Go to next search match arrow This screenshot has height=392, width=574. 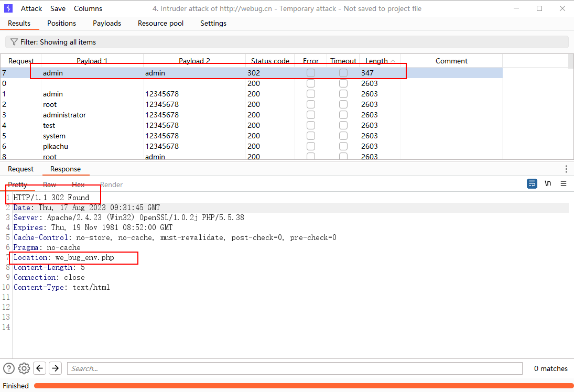pyautogui.click(x=55, y=368)
